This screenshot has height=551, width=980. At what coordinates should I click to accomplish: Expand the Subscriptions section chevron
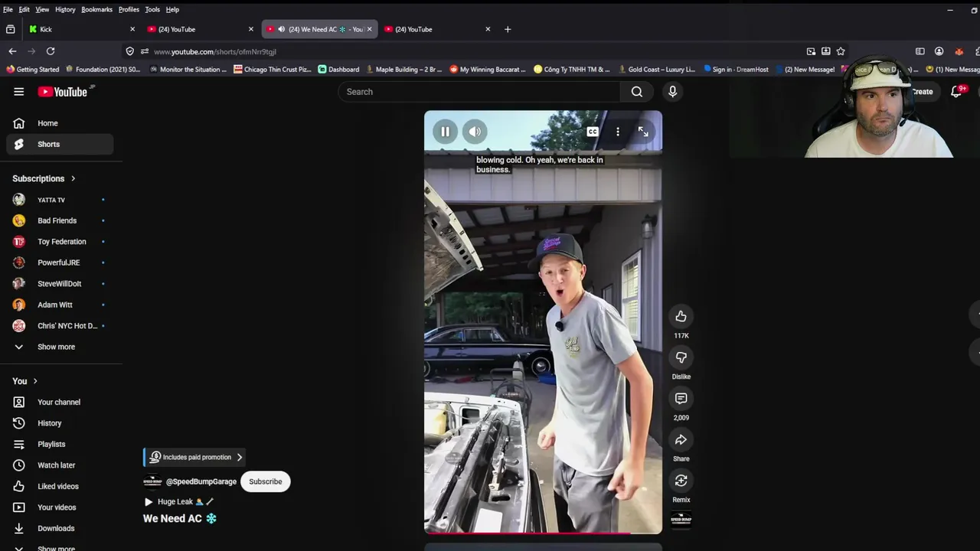click(x=73, y=178)
